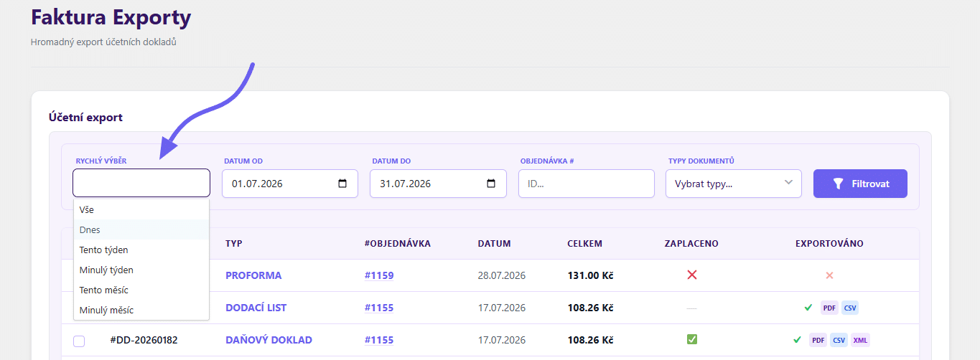Select the Dnes option
This screenshot has height=360, width=980.
click(141, 229)
